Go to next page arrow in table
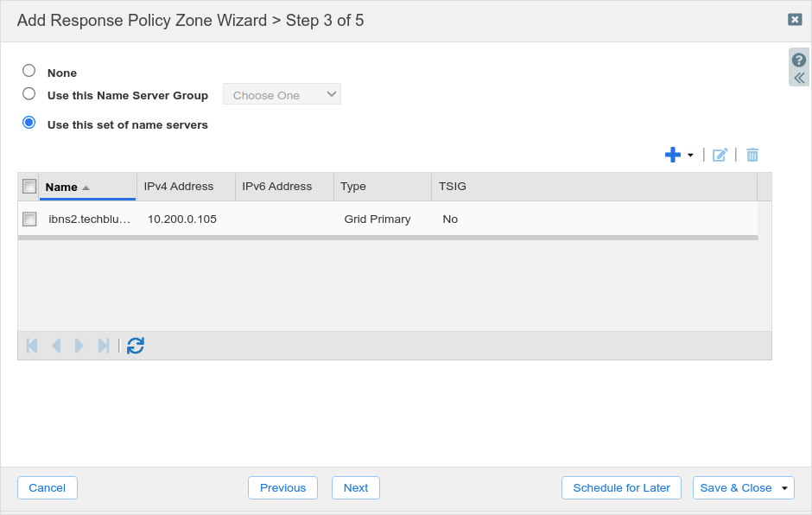The width and height of the screenshot is (812, 515). [x=79, y=346]
